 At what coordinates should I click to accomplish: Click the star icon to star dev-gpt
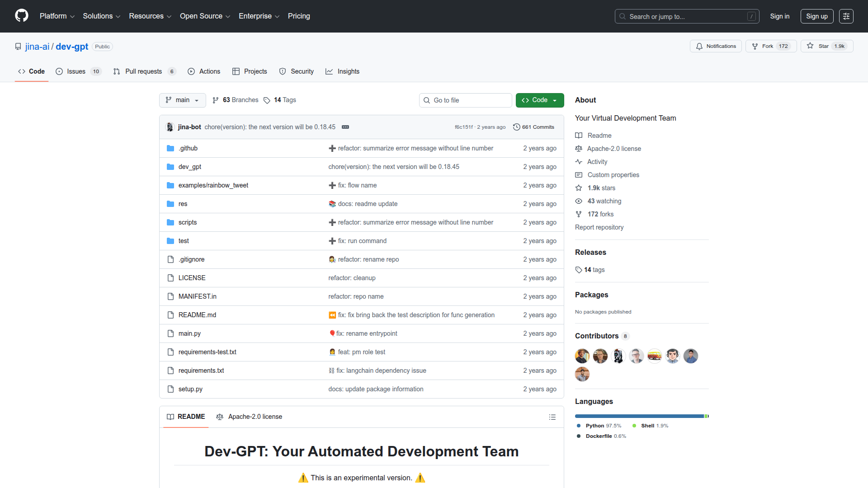810,46
